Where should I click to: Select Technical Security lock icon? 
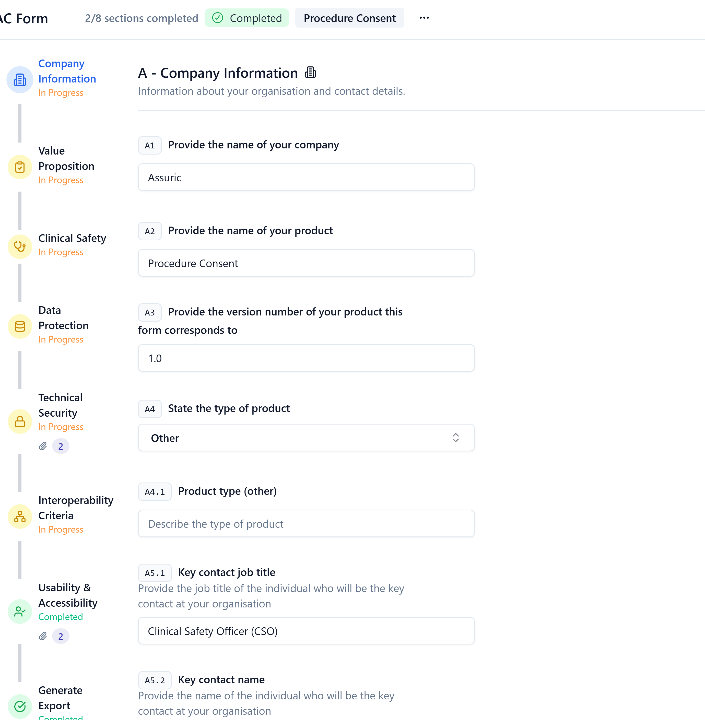click(20, 421)
